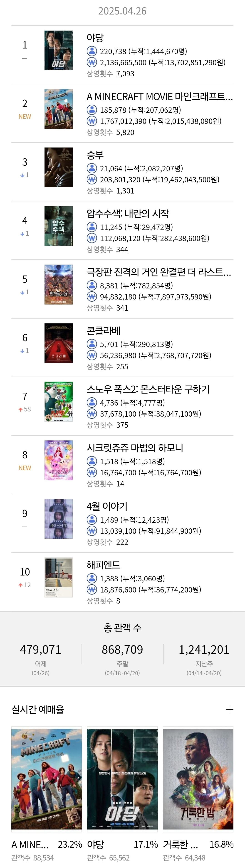Open movie title 압수수색: 내란의 시작
Image resolution: width=245 pixels, height=868 pixels.
click(x=128, y=213)
